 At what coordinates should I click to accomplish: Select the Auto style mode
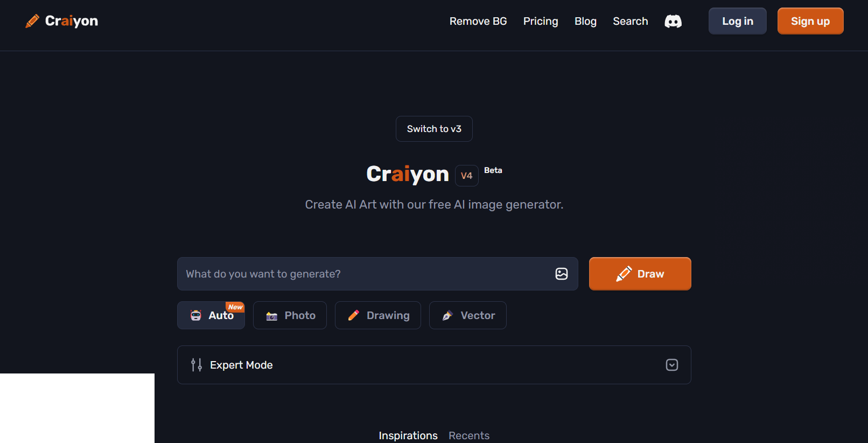coord(211,316)
